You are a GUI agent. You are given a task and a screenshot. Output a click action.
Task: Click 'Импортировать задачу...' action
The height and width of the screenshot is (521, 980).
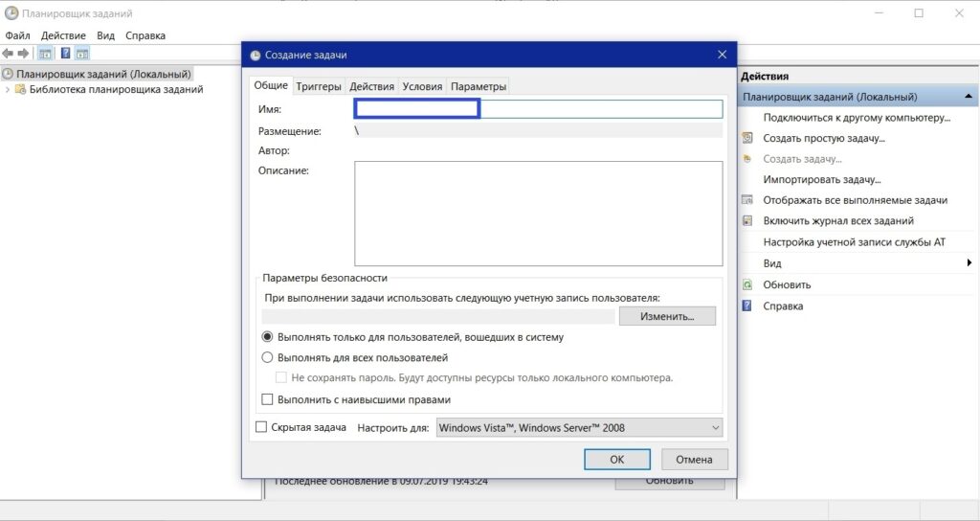822,179
